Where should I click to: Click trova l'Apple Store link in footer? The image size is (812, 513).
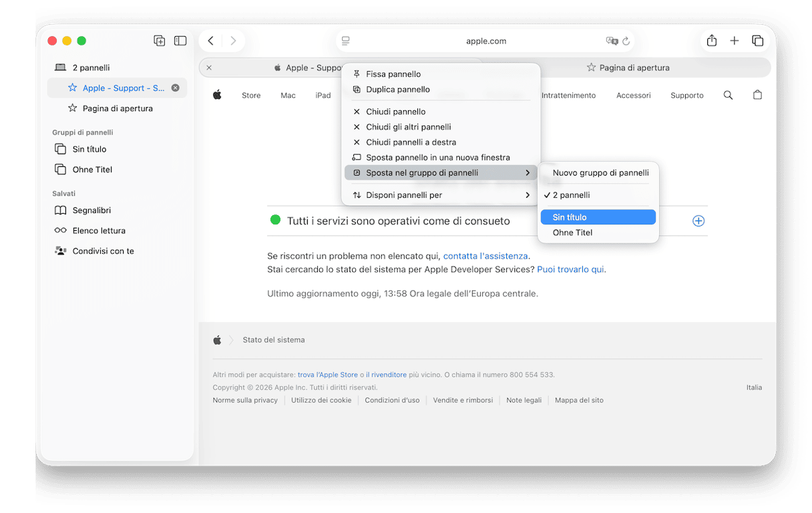328,375
